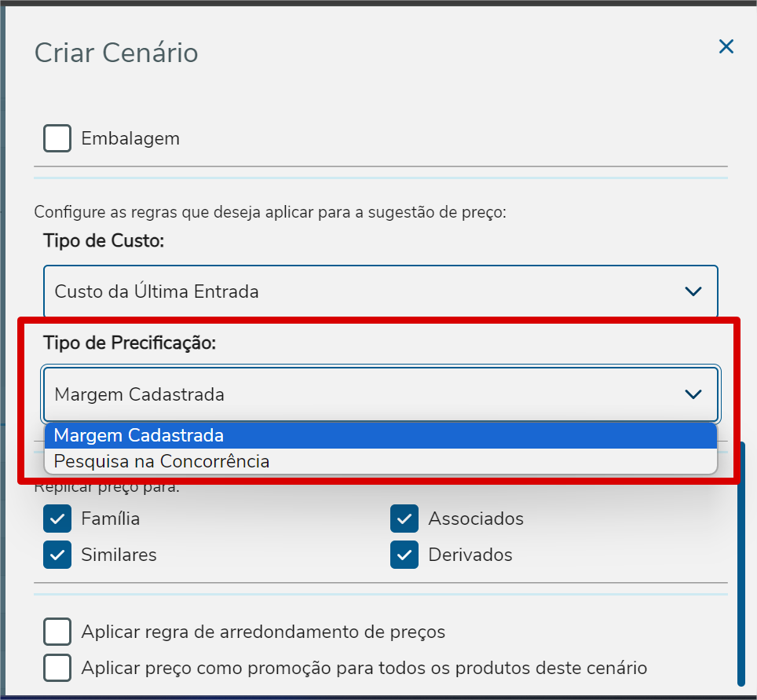Viewport: 757px width, 700px height.
Task: Disable the Associados checkbox
Action: tap(404, 519)
